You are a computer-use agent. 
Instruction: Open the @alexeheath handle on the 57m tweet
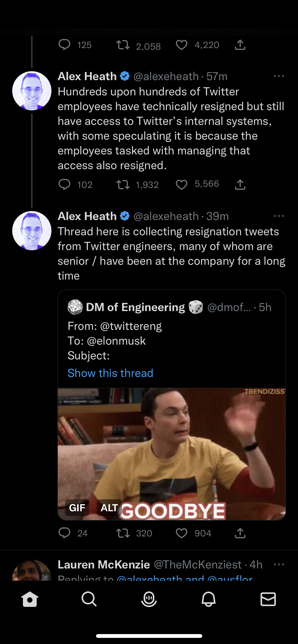click(166, 76)
